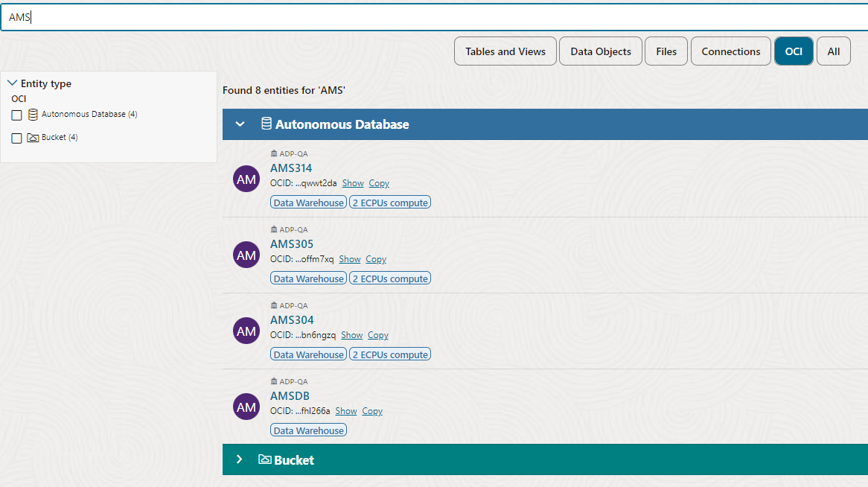This screenshot has width=868, height=487.
Task: Click the Bucket icon in the sidebar filter
Action: 33,137
